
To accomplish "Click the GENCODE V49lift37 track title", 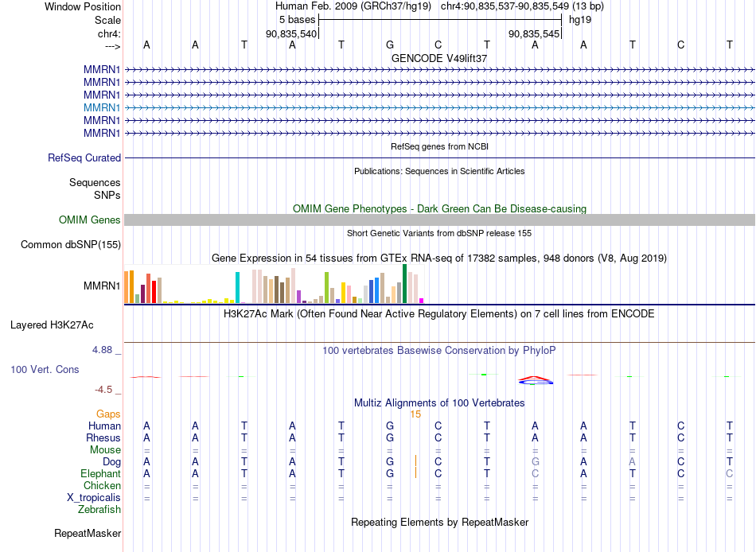I will [439, 58].
